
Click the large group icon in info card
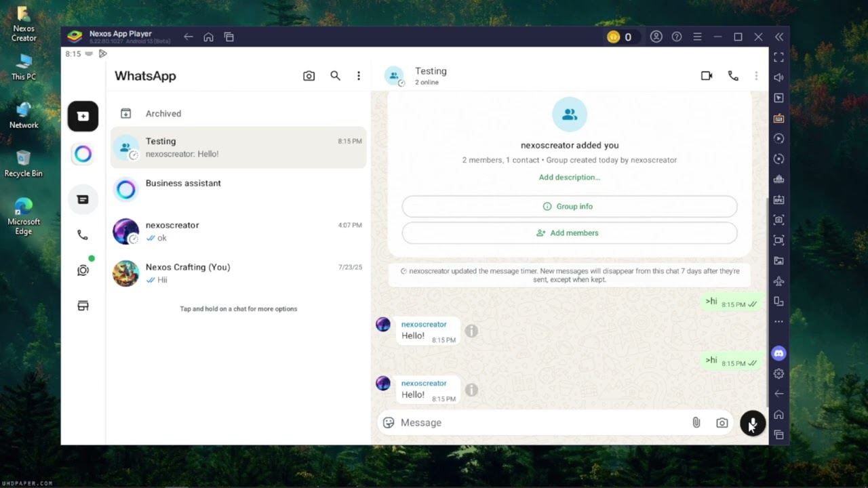click(570, 115)
